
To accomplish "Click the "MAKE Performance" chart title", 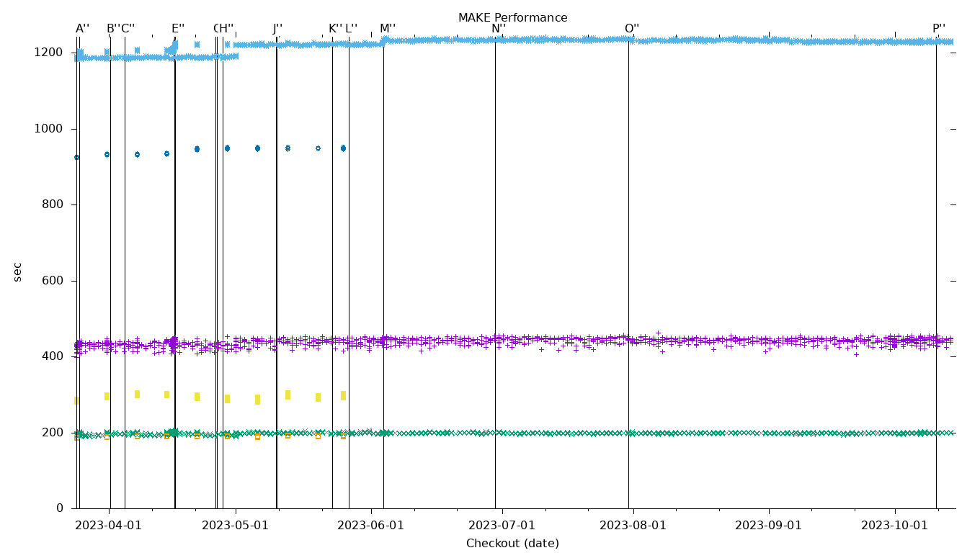I will click(x=512, y=18).
